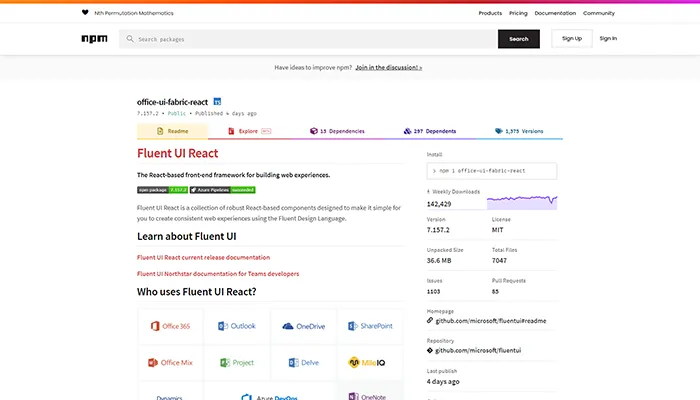Image resolution: width=700 pixels, height=400 pixels.
Task: Switch to the Readme tab
Action: pyautogui.click(x=172, y=131)
